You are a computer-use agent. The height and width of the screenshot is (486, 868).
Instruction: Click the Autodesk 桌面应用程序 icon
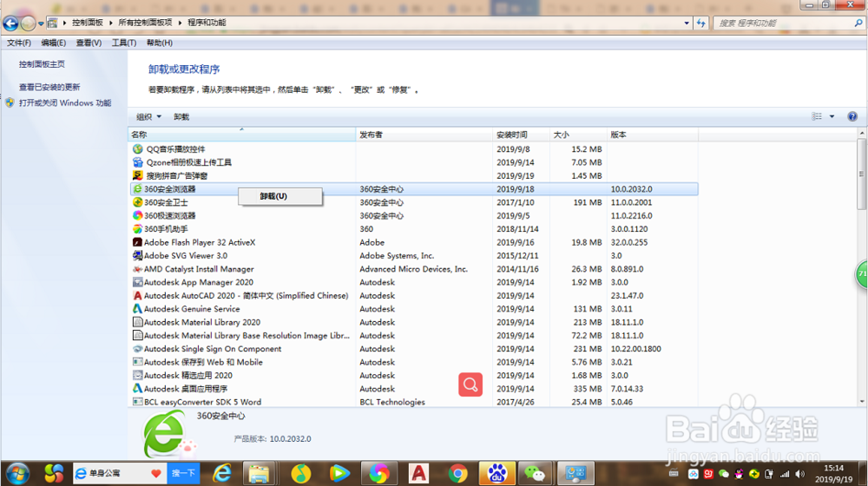138,389
